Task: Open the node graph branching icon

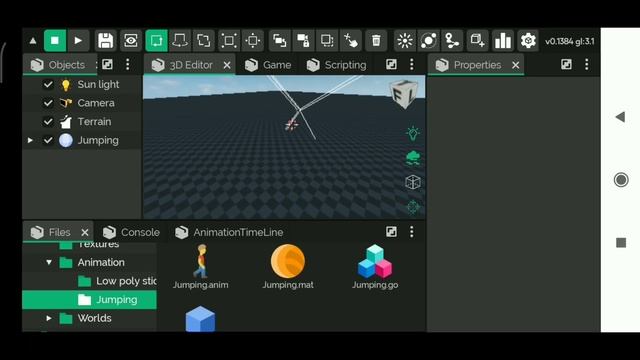Action: [452, 41]
